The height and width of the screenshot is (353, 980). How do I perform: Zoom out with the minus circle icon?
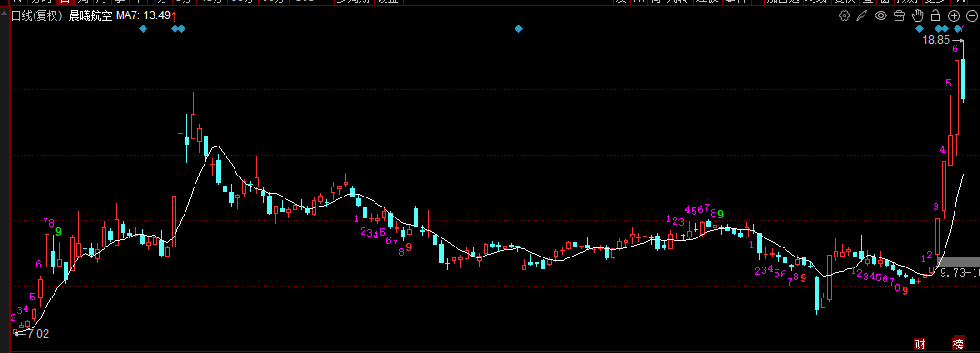click(972, 15)
